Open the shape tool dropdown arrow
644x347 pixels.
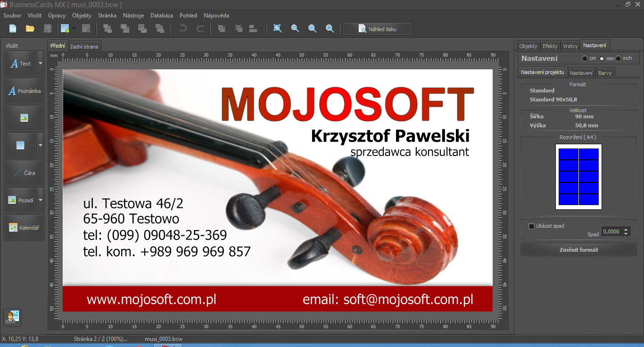tap(41, 146)
